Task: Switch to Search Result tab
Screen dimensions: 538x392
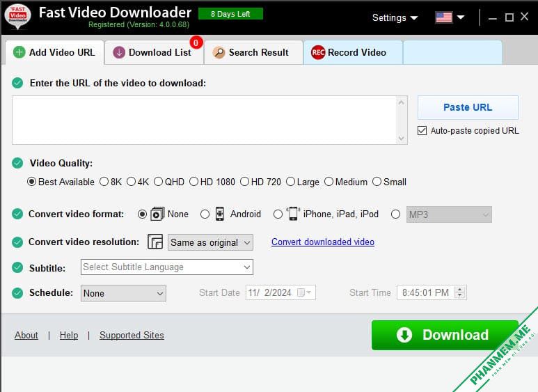Action: (253, 52)
